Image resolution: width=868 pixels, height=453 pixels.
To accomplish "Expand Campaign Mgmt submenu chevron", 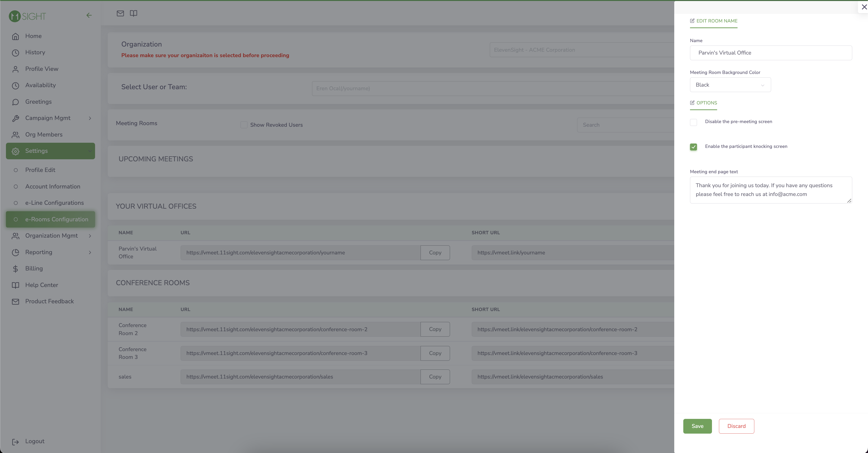I will 90,118.
